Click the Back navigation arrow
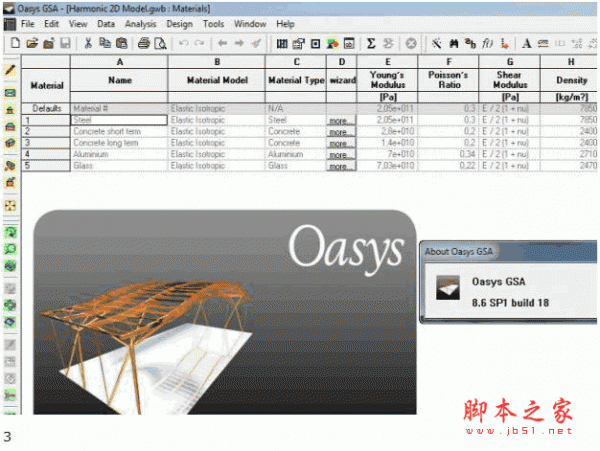600x451 pixels. [x=222, y=43]
